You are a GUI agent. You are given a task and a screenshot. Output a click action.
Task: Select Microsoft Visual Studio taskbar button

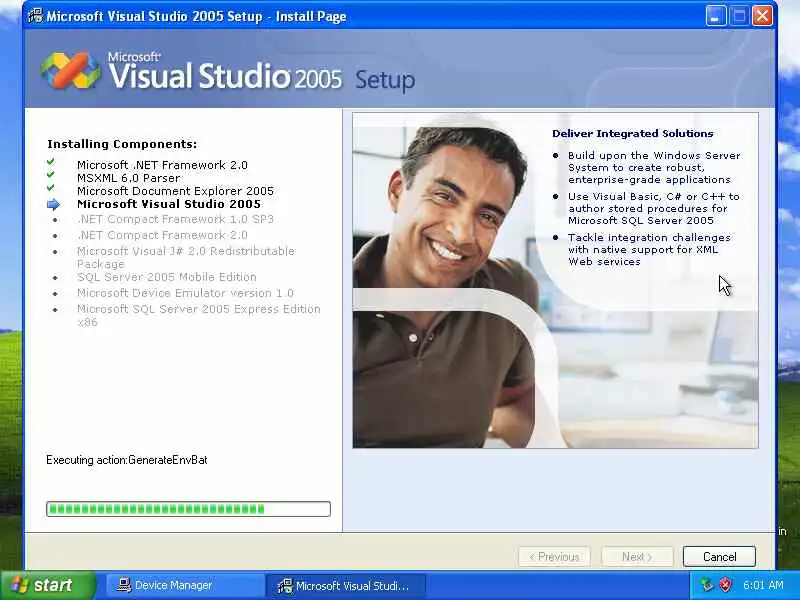[346, 585]
